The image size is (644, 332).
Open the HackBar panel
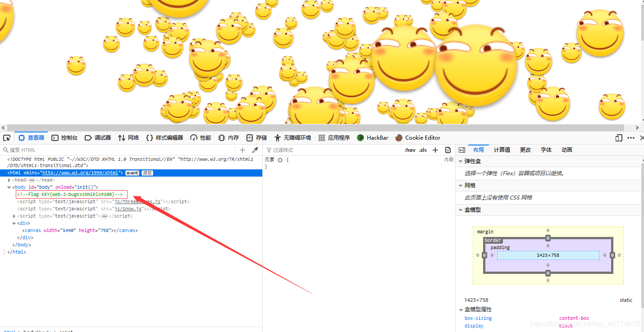coord(373,138)
